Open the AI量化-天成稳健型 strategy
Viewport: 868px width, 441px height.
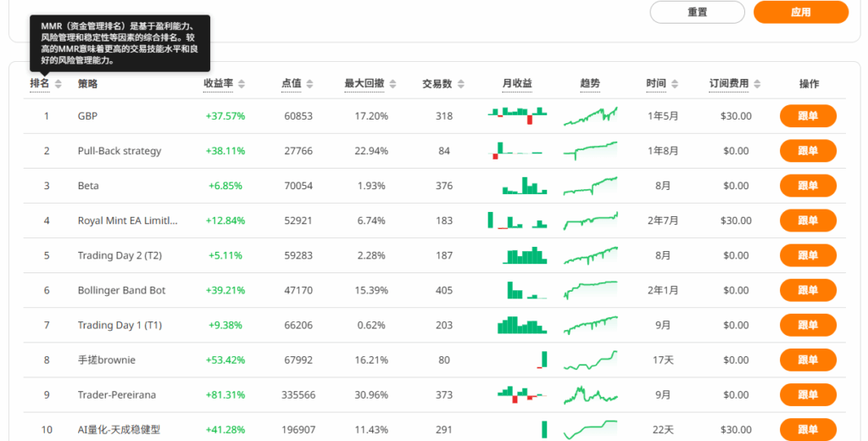[119, 429]
